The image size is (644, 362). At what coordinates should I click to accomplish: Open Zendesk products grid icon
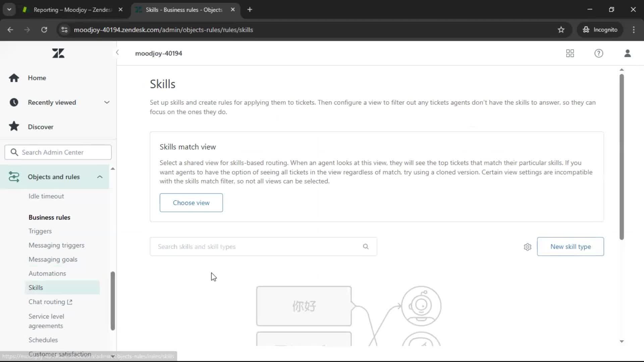[x=570, y=53]
